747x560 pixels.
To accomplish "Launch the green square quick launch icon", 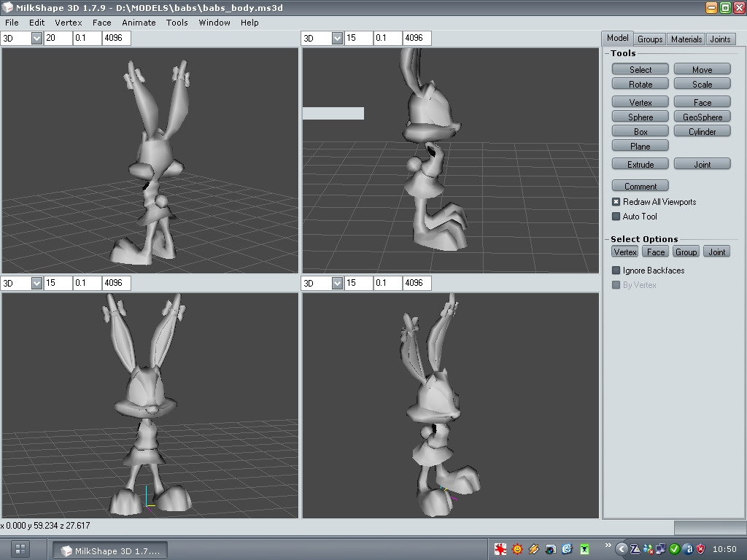I will click(584, 549).
